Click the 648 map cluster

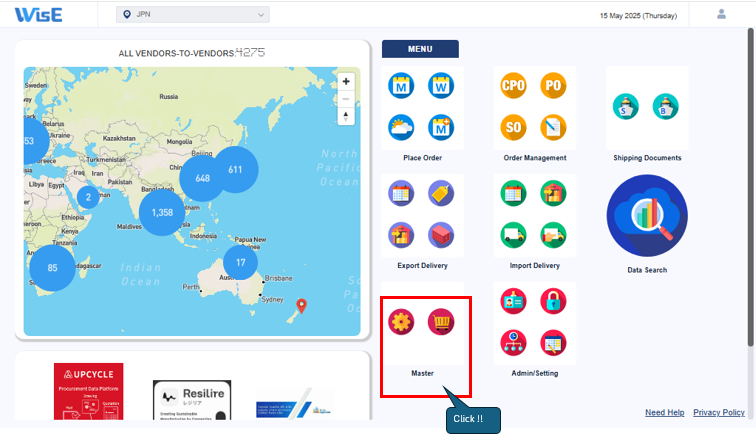[202, 178]
